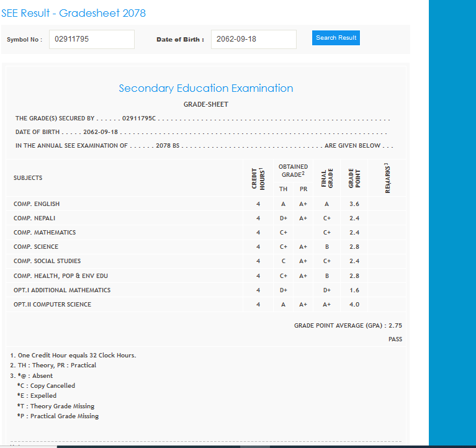Click the PASS result text
476x448 pixels.
click(x=395, y=339)
